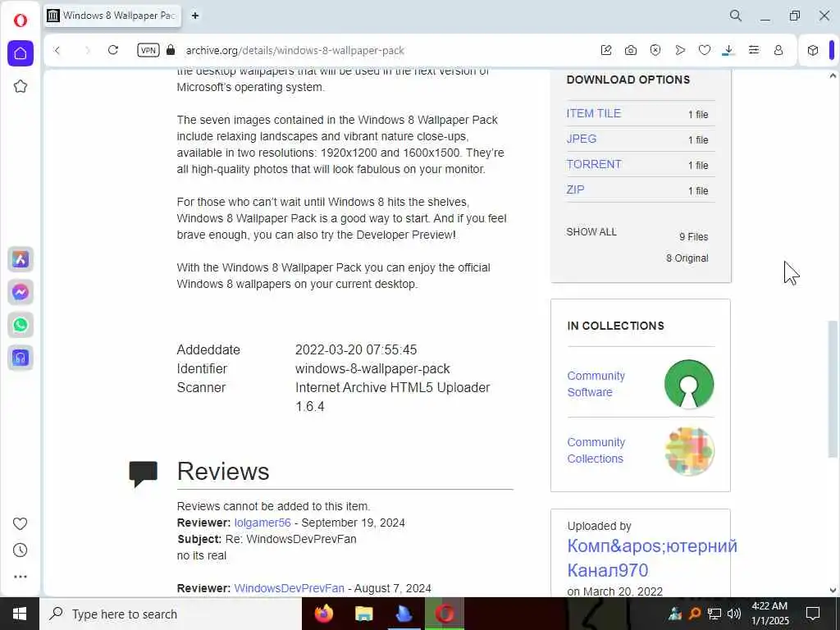
Task: Go back to previous page
Action: coord(57,50)
